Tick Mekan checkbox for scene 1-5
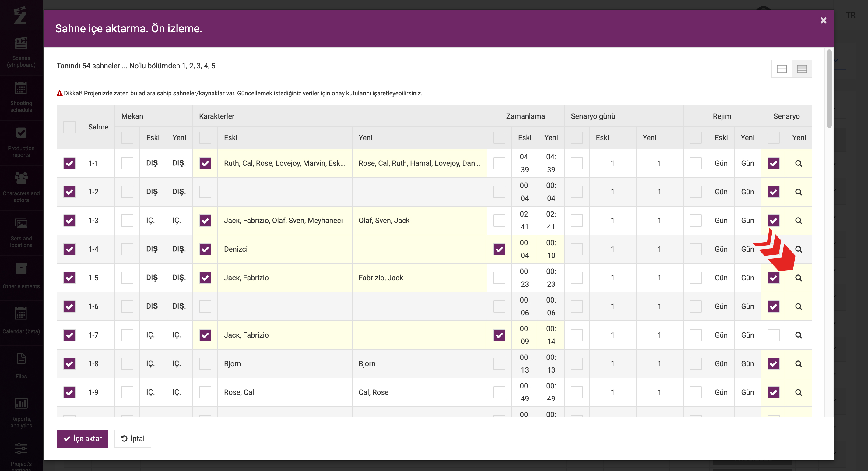The width and height of the screenshot is (868, 471). pos(127,278)
